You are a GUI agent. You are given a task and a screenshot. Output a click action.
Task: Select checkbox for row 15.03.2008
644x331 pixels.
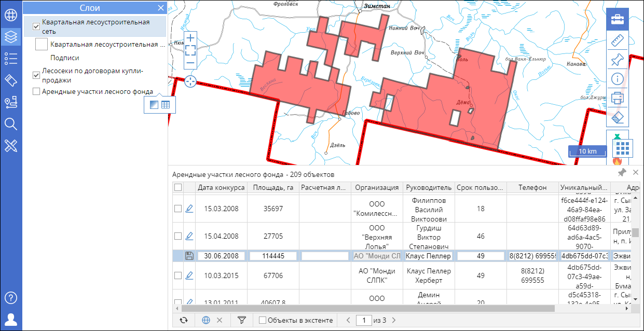[x=178, y=209]
